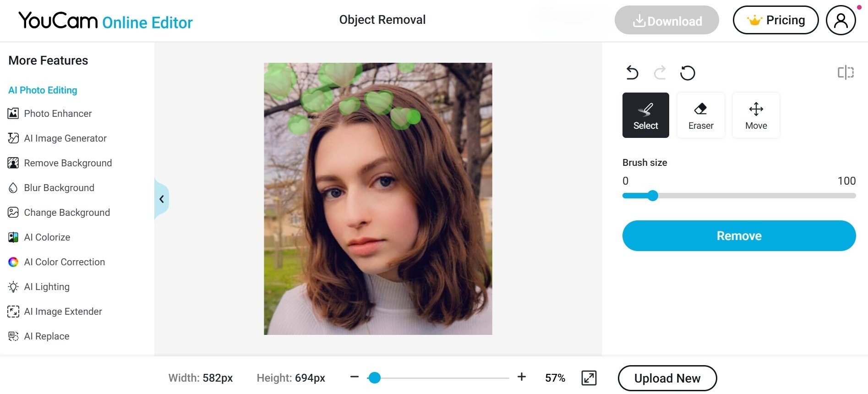
Task: Select the Eraser tool
Action: click(701, 115)
